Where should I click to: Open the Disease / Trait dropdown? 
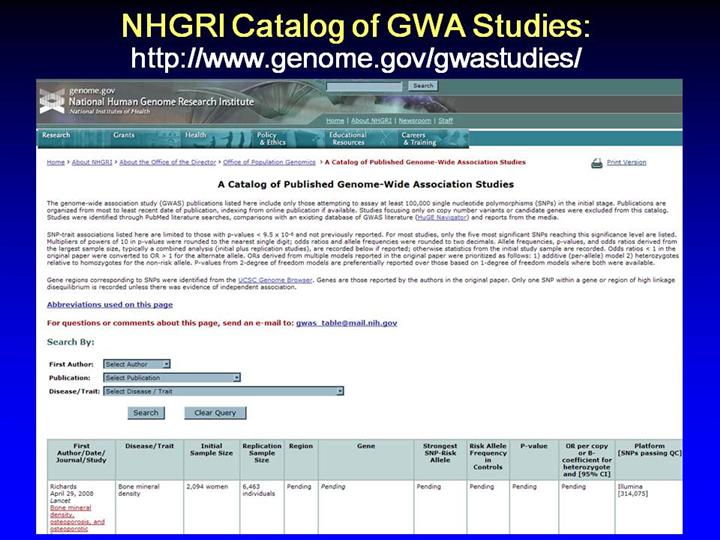coord(223,391)
